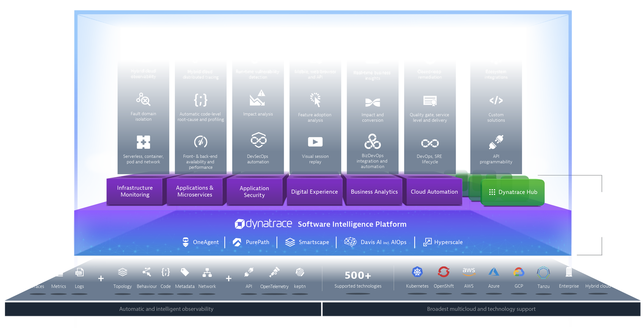
Task: Click the Serverless, container, pod and network icon
Action: (x=144, y=142)
